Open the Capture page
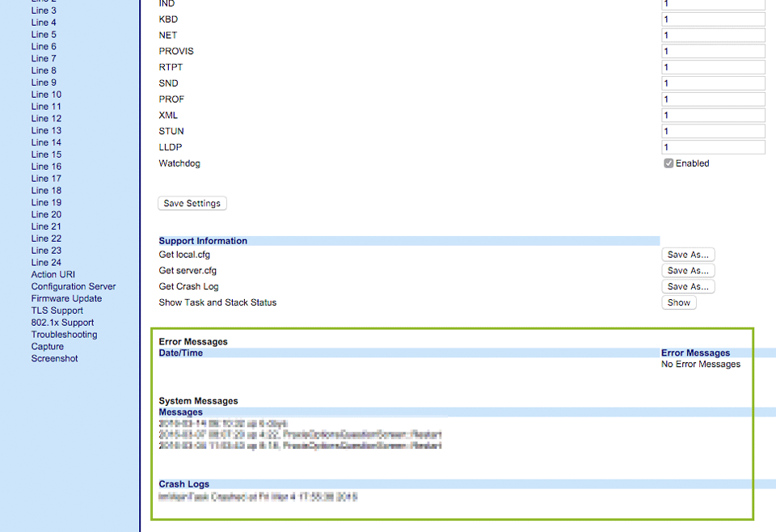This screenshot has height=532, width=776. point(48,347)
